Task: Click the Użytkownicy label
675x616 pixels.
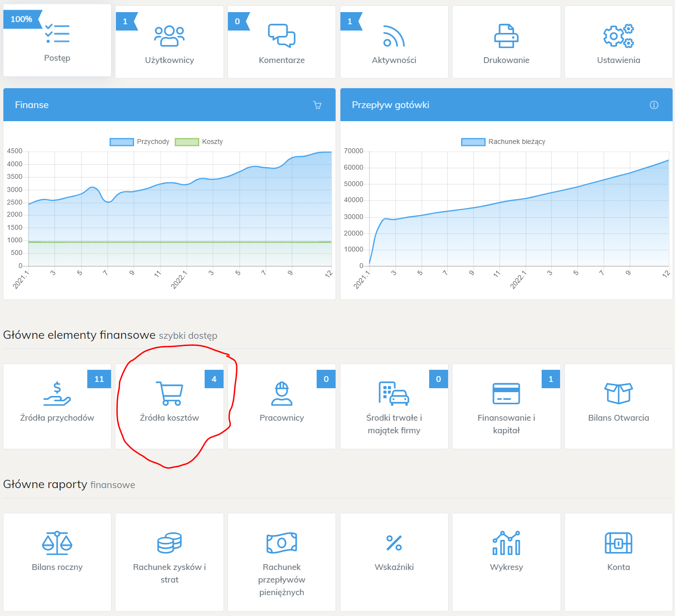Action: click(169, 60)
